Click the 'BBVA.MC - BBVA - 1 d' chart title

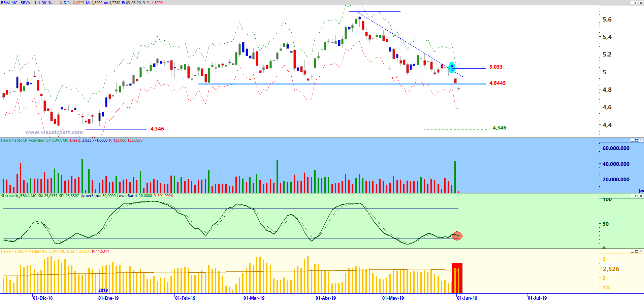click(x=20, y=3)
